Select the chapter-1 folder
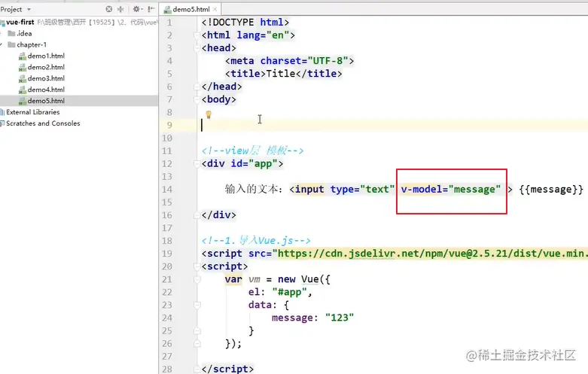Image resolution: width=588 pixels, height=374 pixels. (x=32, y=44)
